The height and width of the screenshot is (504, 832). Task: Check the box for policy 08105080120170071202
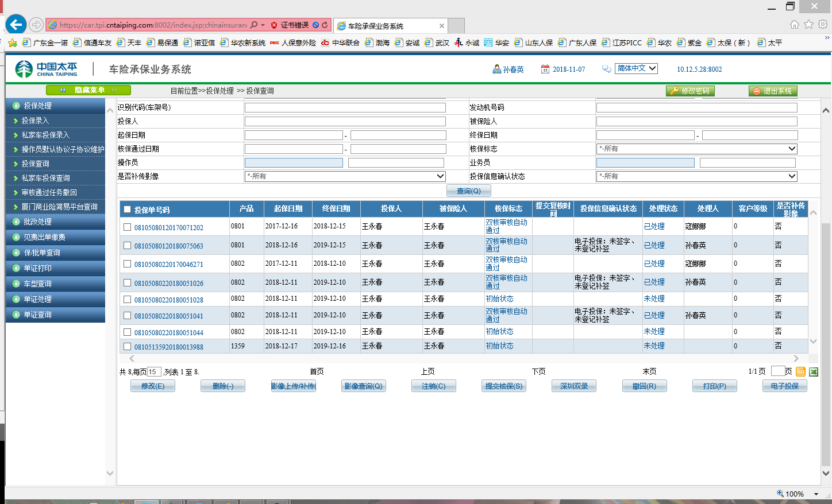[128, 227]
